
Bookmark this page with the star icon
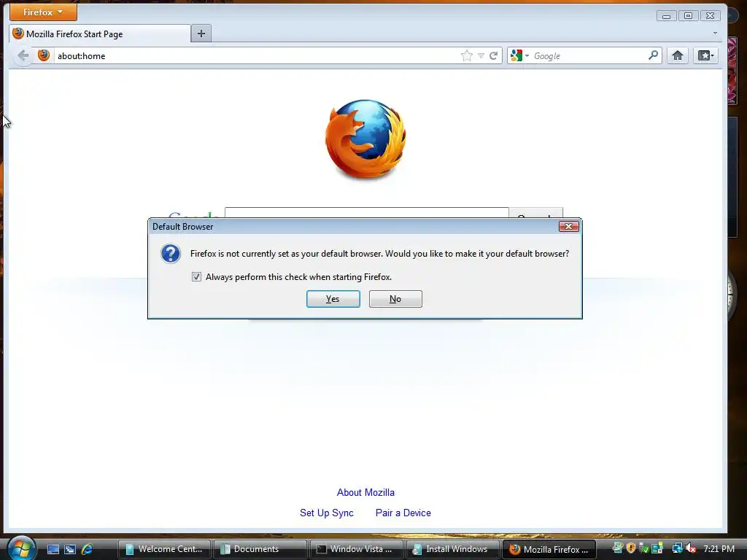467,55
